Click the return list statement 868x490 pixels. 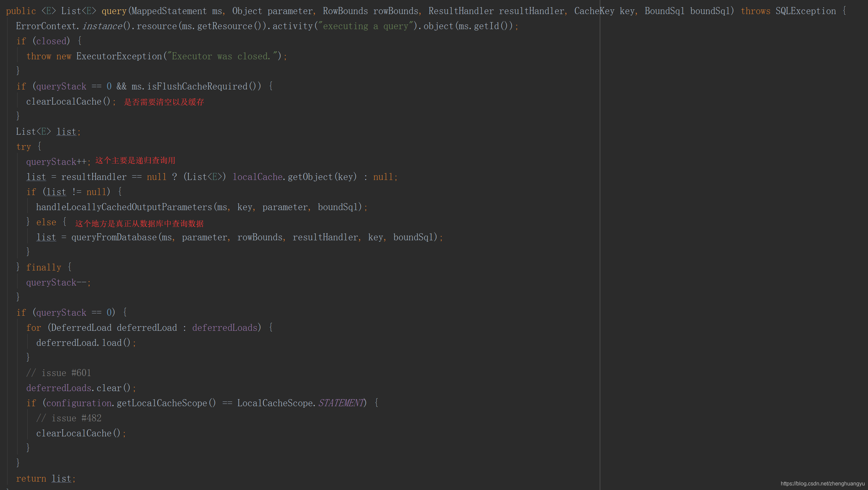click(46, 479)
